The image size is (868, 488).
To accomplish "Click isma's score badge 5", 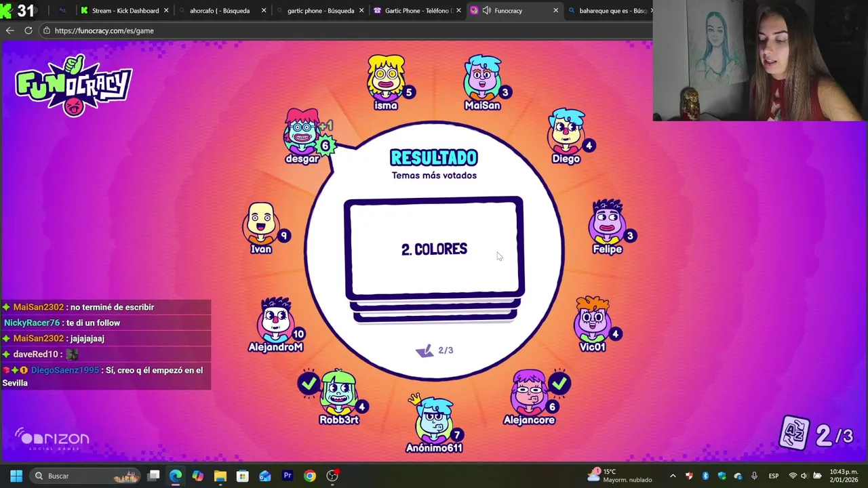I will [x=408, y=92].
